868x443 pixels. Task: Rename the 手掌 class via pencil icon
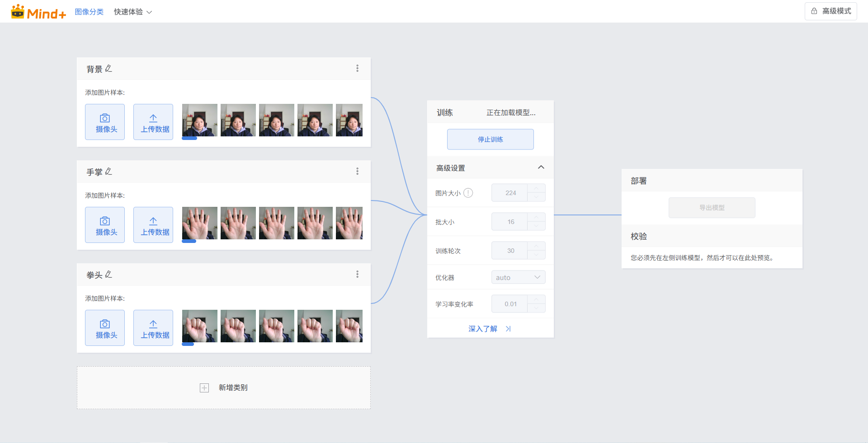108,172
